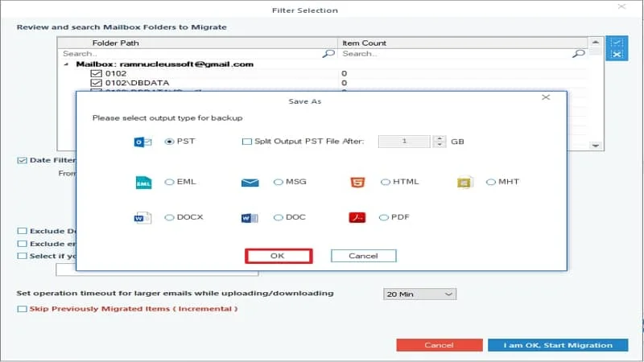Choose PDF as output type
The width and height of the screenshot is (644, 362).
coord(384,217)
